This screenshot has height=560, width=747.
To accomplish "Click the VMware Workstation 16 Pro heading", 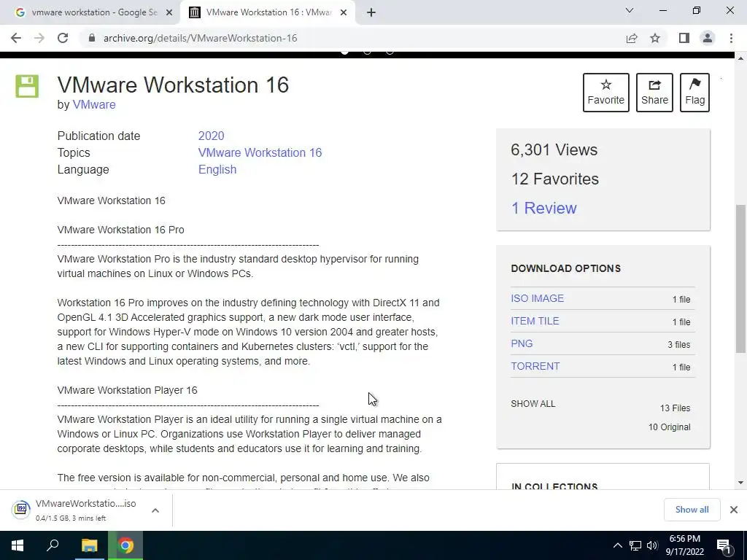I will [120, 230].
